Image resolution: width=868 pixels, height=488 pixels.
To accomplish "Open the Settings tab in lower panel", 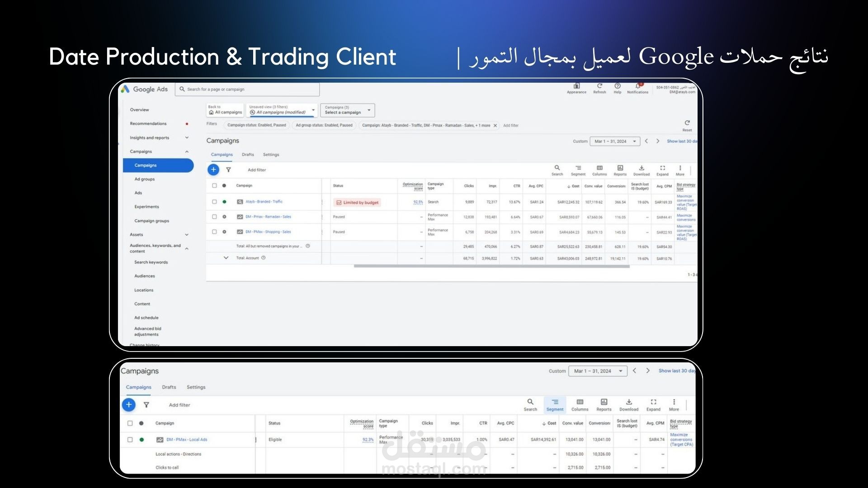I will pos(196,387).
